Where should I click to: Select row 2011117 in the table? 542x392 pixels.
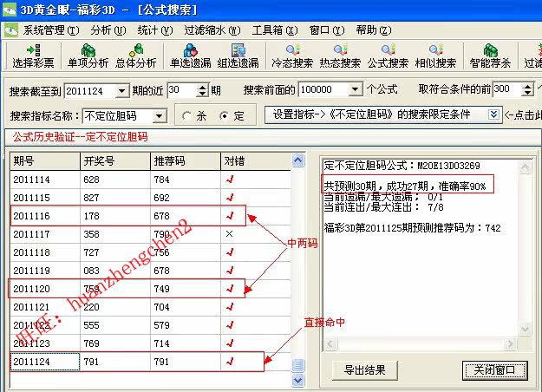150,234
